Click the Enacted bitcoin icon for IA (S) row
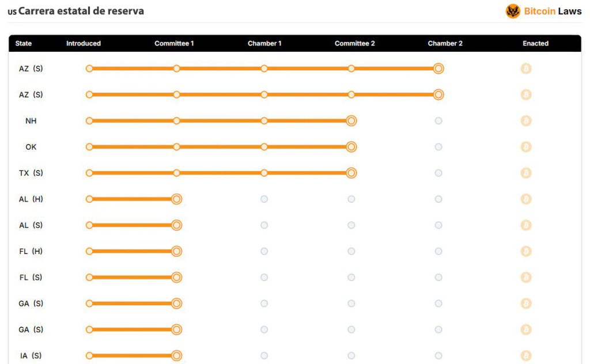The image size is (590, 364). pyautogui.click(x=526, y=355)
